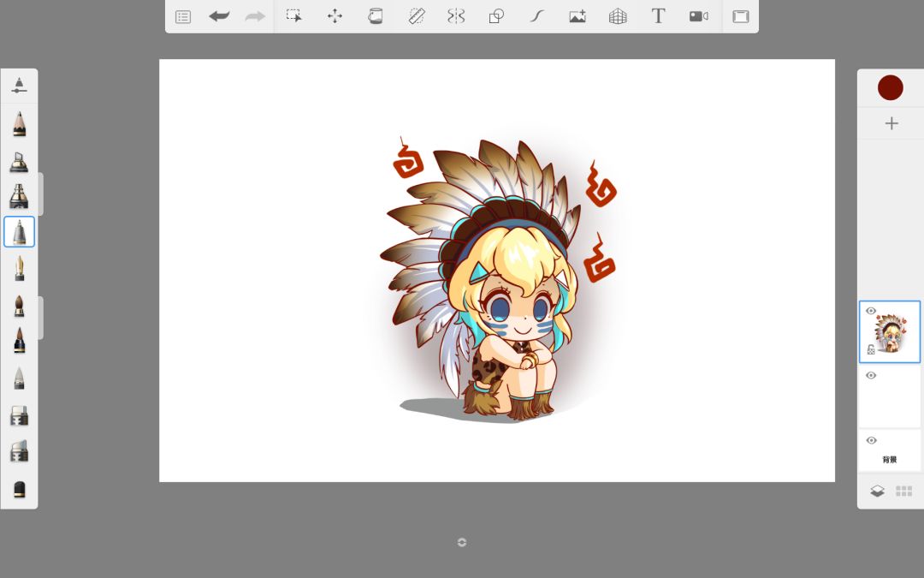
Task: Undo the last action
Action: [219, 16]
